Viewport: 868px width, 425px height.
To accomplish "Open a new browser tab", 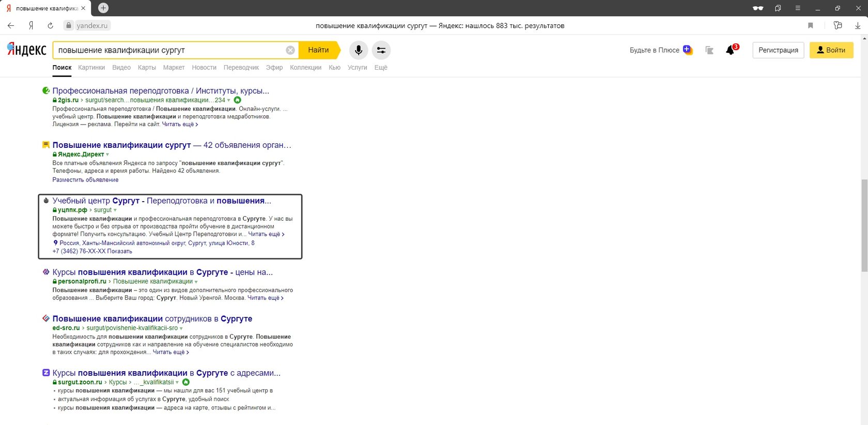I will (x=103, y=8).
